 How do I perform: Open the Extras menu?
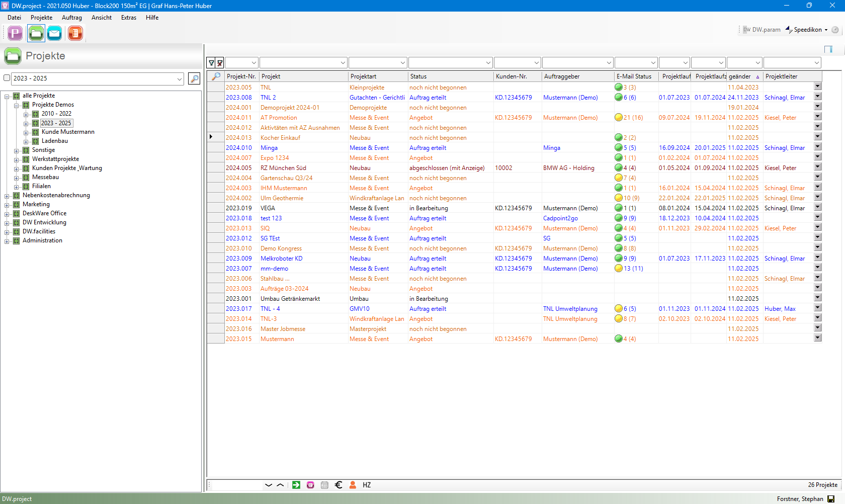[x=129, y=18]
